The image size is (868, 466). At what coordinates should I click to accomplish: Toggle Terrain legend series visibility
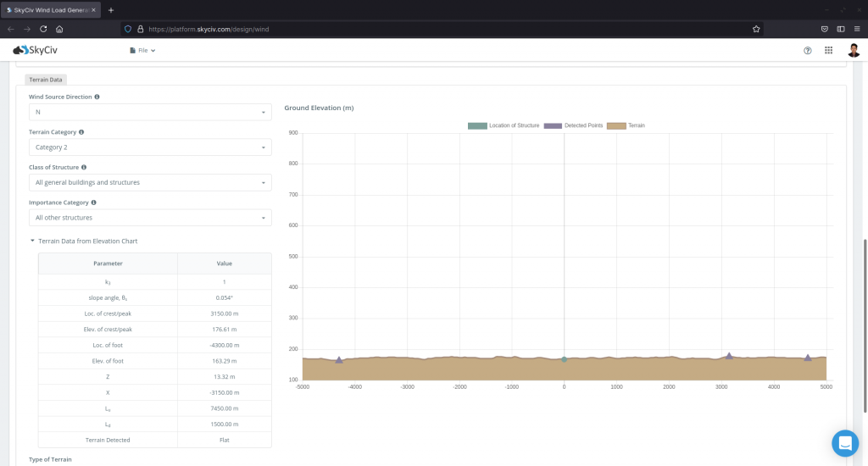(x=626, y=125)
